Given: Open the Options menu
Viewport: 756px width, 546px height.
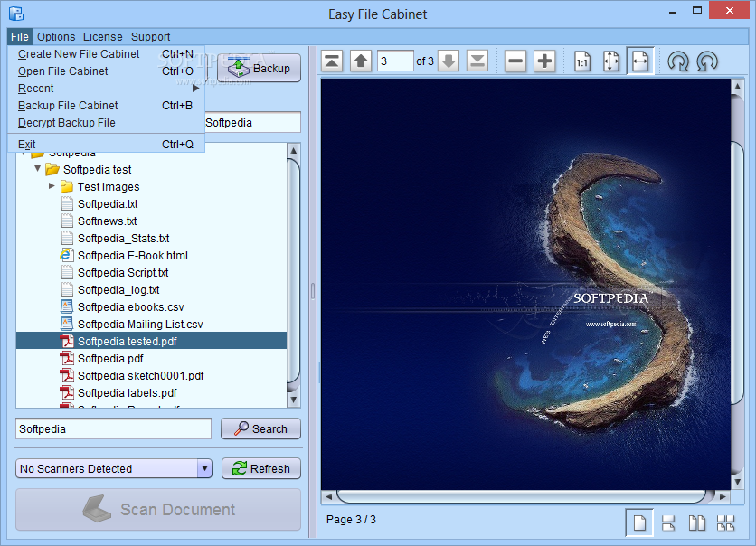Looking at the screenshot, I should coord(56,37).
